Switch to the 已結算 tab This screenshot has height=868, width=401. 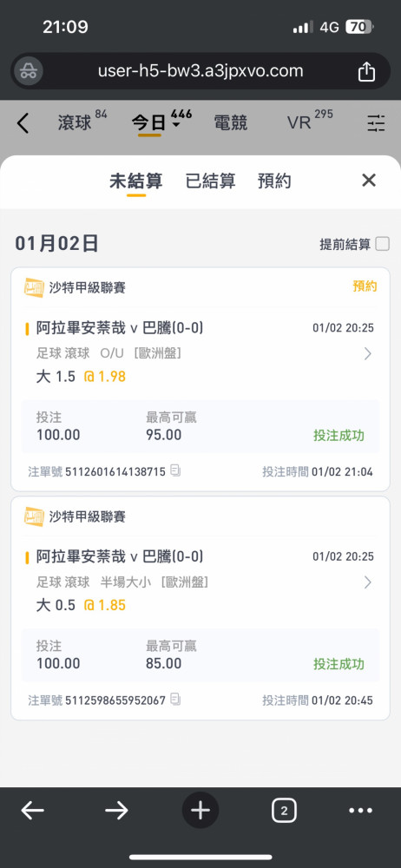pos(210,181)
